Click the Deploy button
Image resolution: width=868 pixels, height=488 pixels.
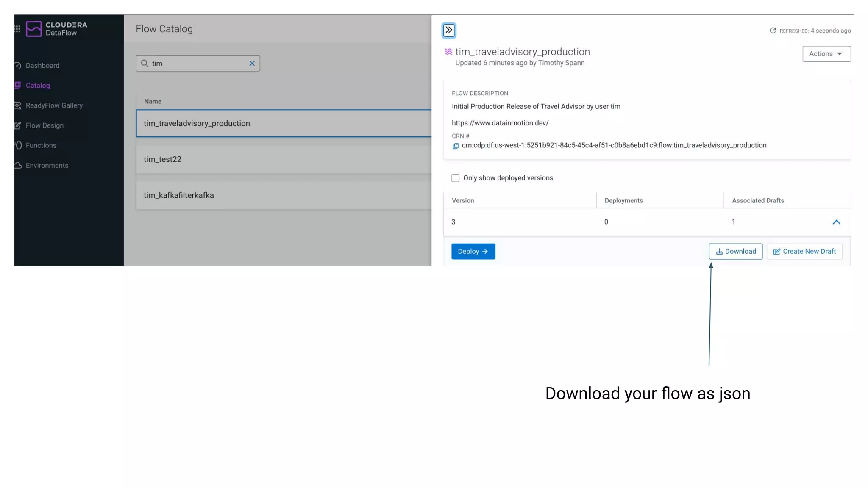pos(473,252)
